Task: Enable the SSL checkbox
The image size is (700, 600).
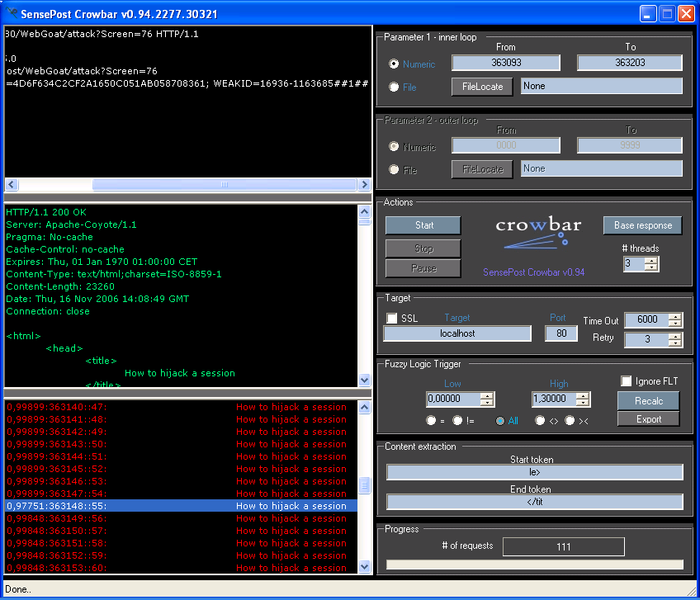Action: coord(392,319)
